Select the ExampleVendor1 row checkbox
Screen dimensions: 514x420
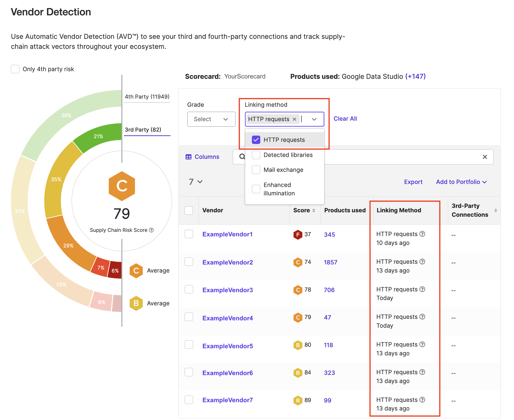(x=189, y=234)
